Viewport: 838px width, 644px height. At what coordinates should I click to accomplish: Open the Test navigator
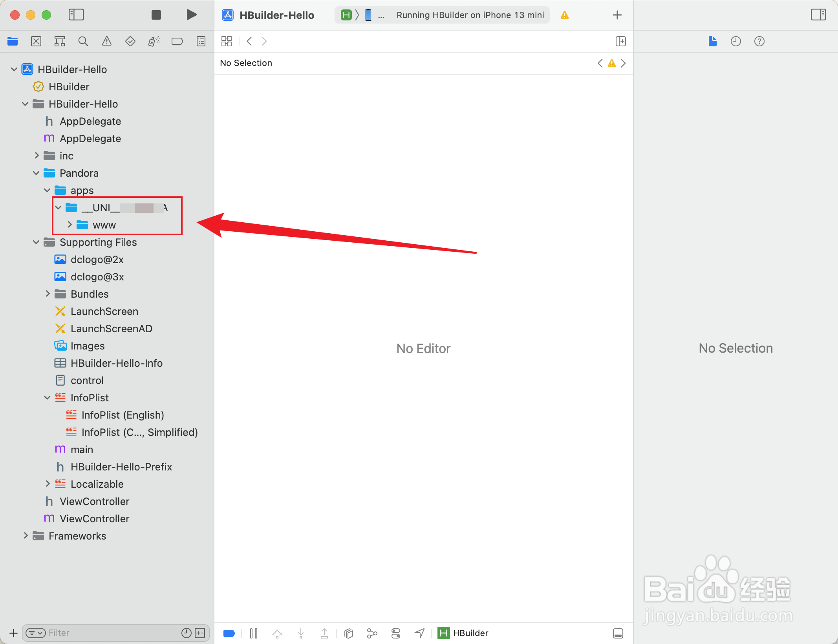point(130,41)
